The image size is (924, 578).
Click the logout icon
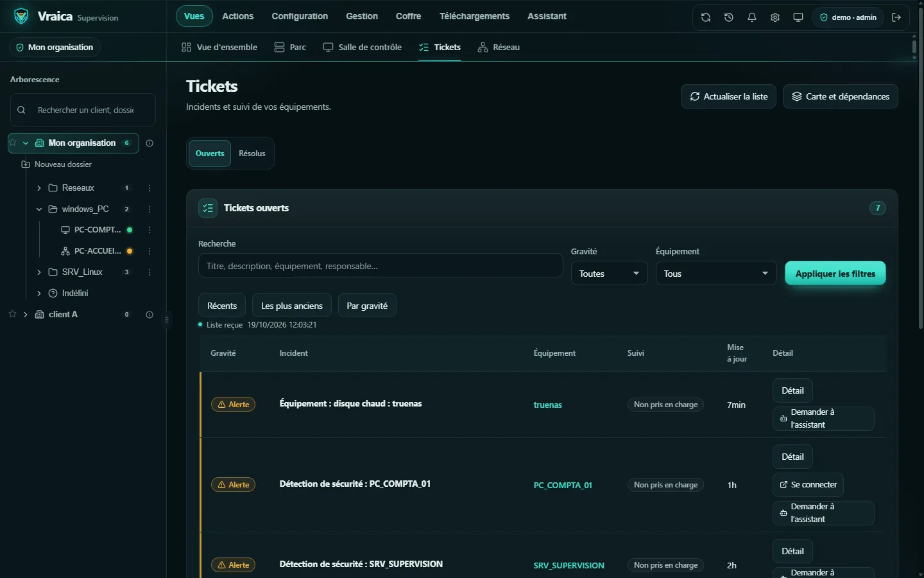897,17
